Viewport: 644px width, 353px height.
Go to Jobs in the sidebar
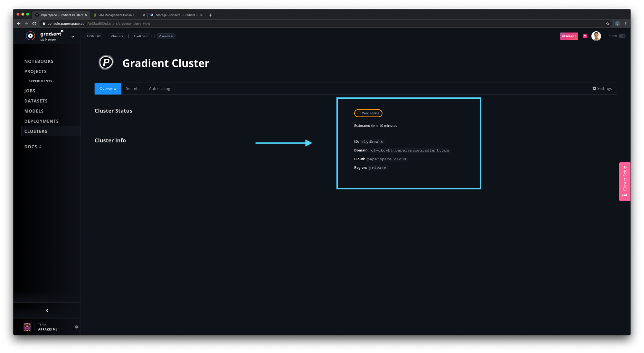click(x=30, y=91)
